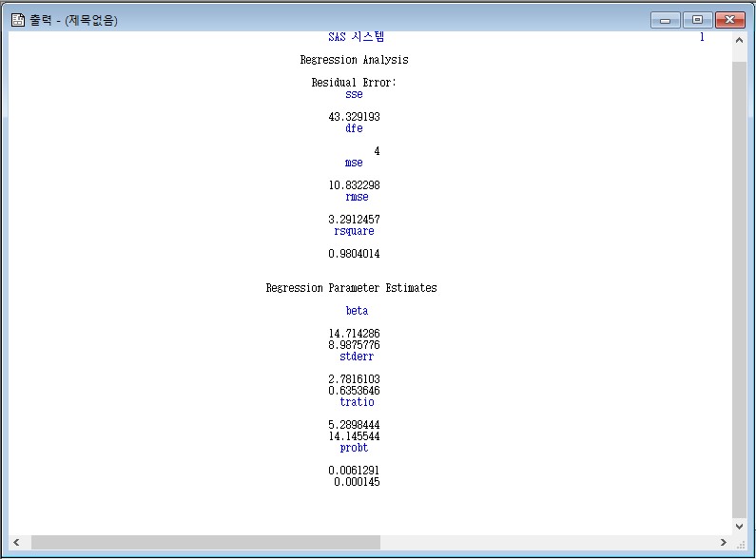
Task: Click the dfe value 4
Action: (377, 151)
